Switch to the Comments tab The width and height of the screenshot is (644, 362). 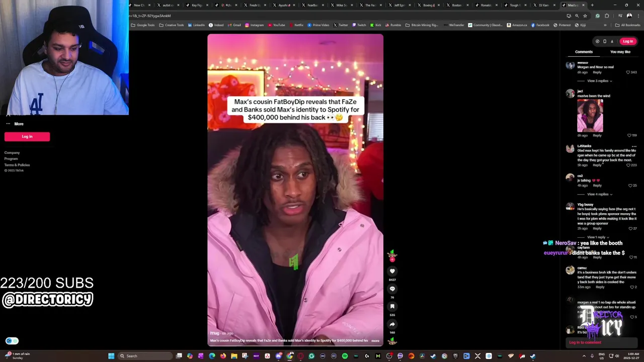pyautogui.click(x=584, y=52)
